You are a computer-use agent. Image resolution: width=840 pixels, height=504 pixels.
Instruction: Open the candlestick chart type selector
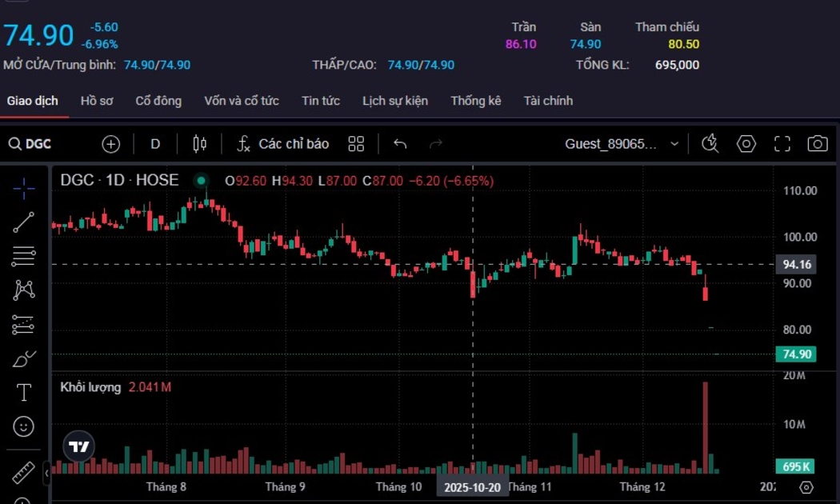(x=200, y=144)
